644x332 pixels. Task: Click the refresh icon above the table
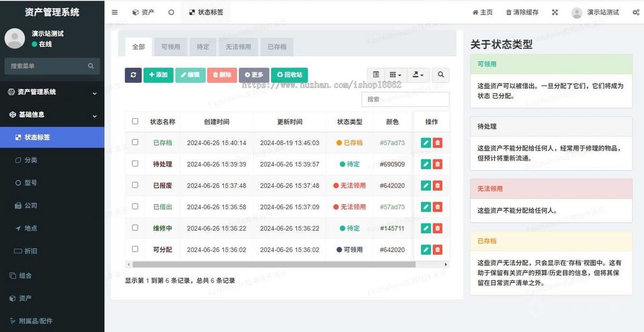tap(133, 75)
